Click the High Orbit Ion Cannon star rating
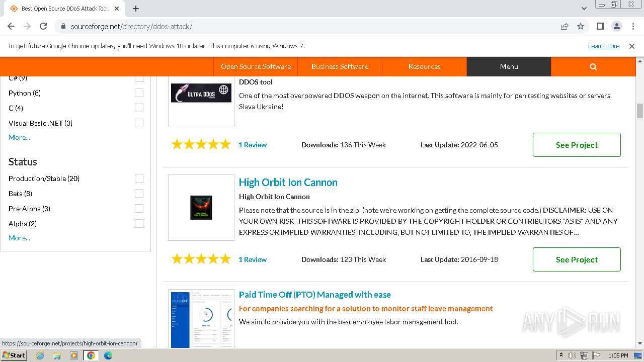644x362 pixels. pyautogui.click(x=201, y=259)
